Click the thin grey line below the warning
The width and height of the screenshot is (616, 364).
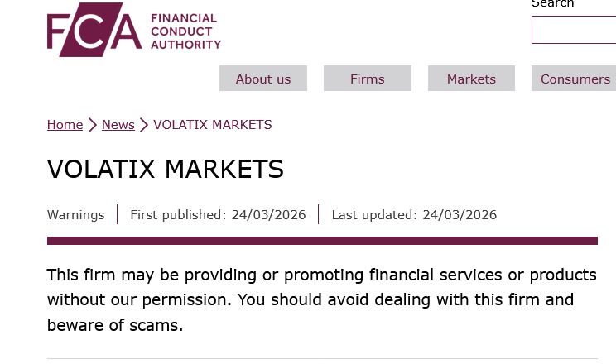322,358
